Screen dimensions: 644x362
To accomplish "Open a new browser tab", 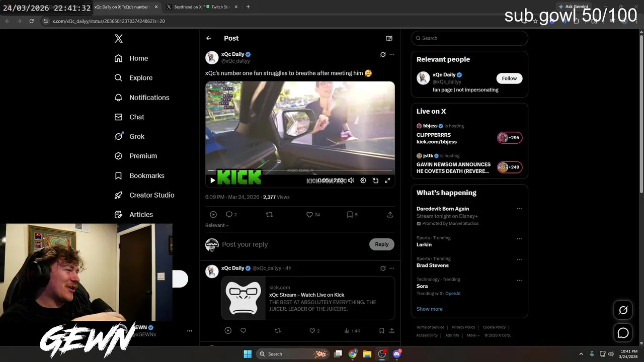I will (248, 7).
